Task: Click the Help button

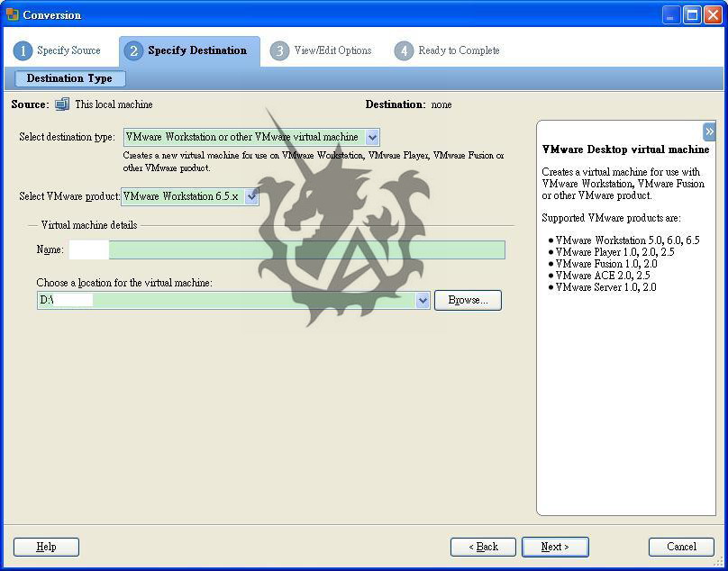Action: 47,547
